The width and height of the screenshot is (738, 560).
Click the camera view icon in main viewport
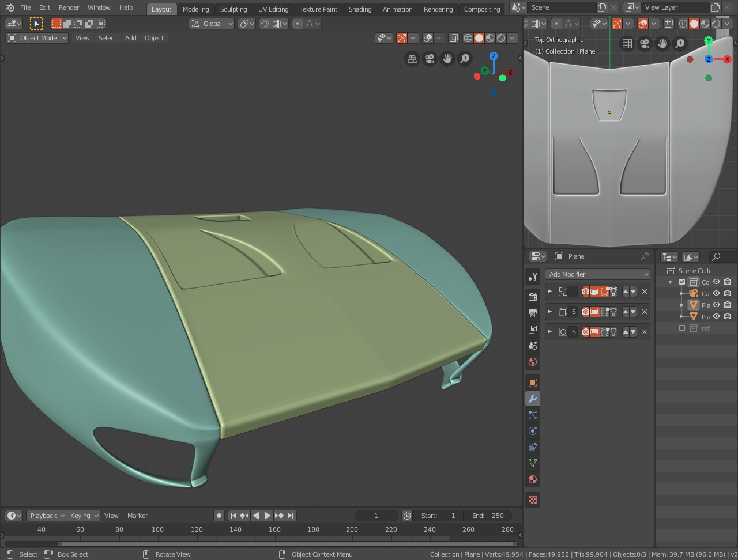430,59
